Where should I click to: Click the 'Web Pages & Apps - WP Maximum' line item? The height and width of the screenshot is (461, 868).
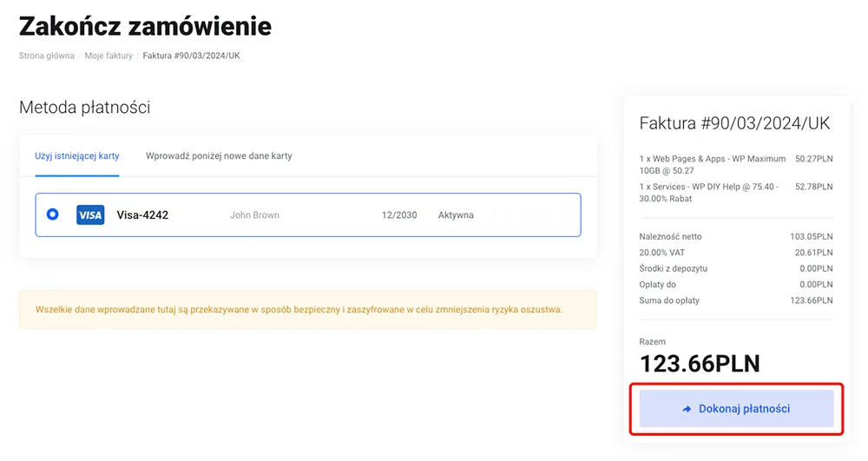click(713, 164)
